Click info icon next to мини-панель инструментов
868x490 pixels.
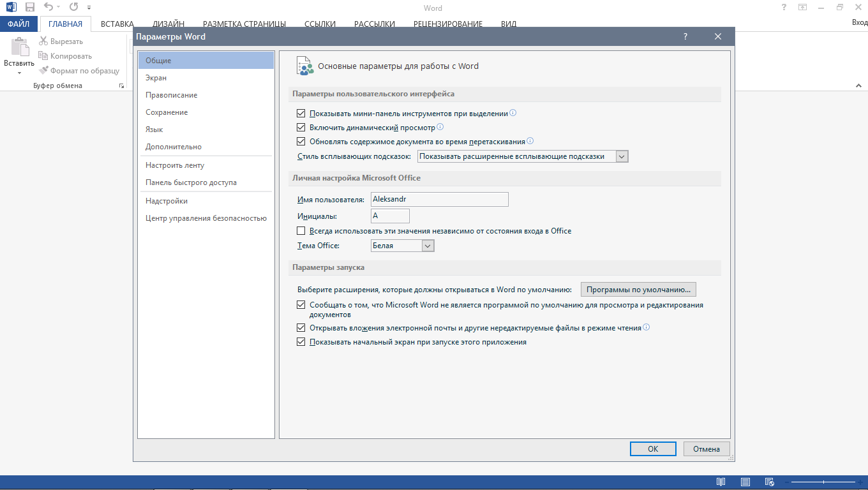coord(513,113)
